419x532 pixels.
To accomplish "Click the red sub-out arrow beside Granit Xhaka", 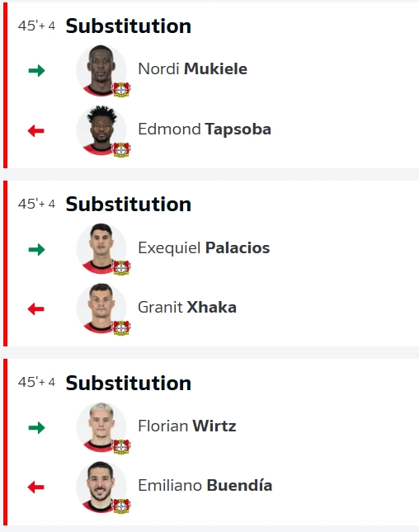I will (x=36, y=308).
